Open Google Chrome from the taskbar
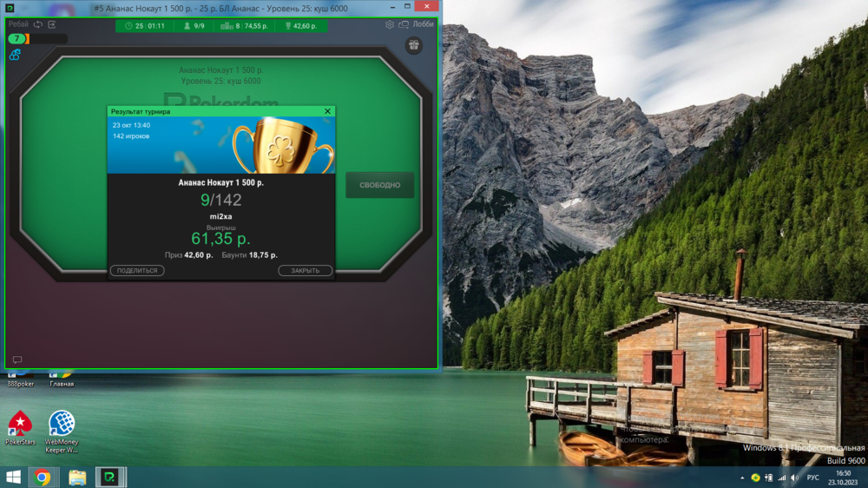This screenshot has width=868, height=488. [x=42, y=477]
